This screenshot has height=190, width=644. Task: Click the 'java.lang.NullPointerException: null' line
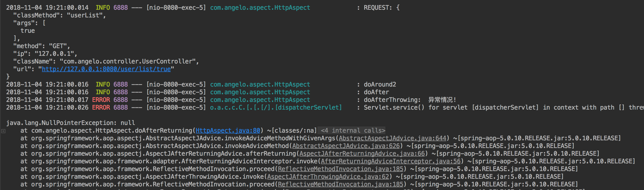click(x=71, y=123)
